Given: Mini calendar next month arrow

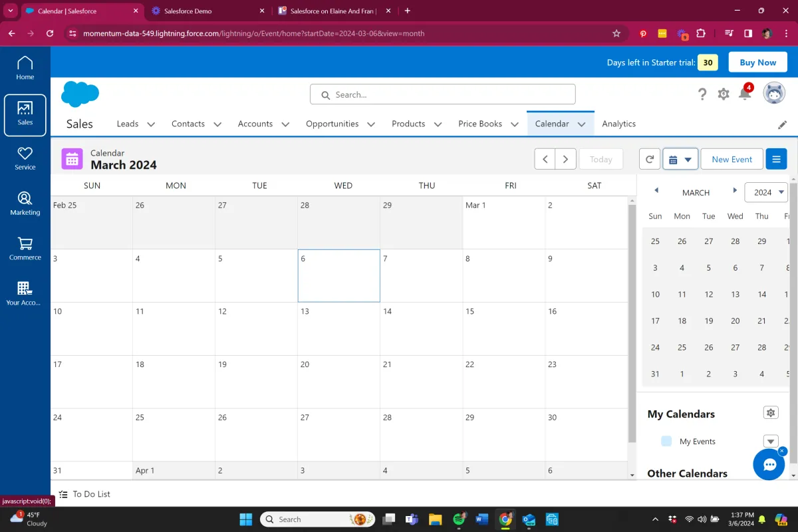Looking at the screenshot, I should pyautogui.click(x=735, y=191).
